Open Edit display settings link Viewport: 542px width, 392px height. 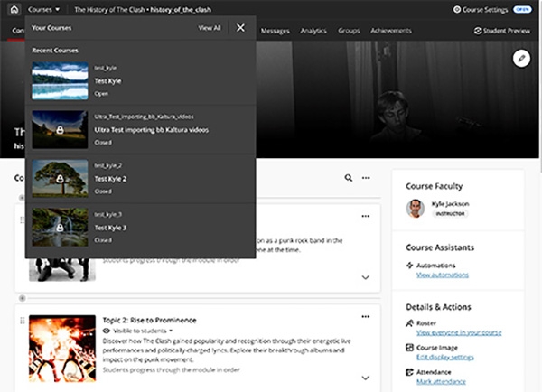click(445, 357)
